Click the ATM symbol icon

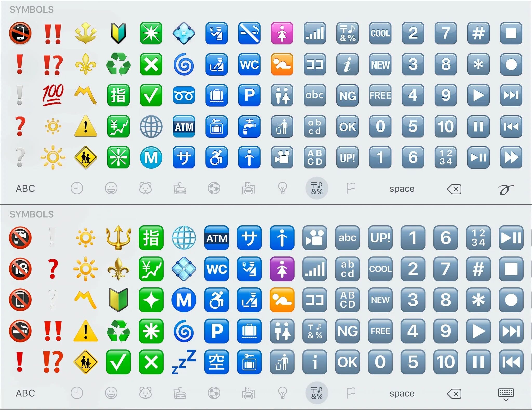(184, 127)
